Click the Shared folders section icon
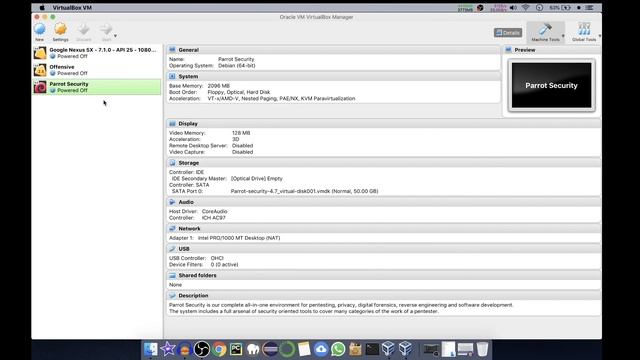Image resolution: width=640 pixels, height=360 pixels. (172, 276)
